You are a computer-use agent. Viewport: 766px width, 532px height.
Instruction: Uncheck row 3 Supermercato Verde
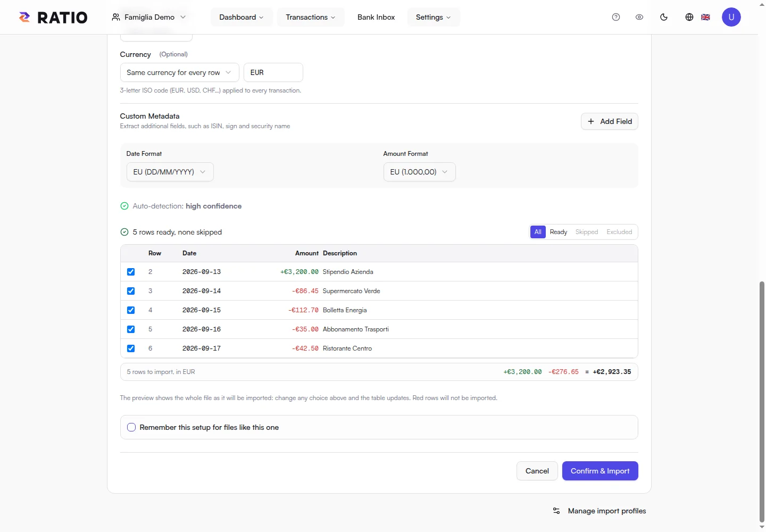click(131, 291)
